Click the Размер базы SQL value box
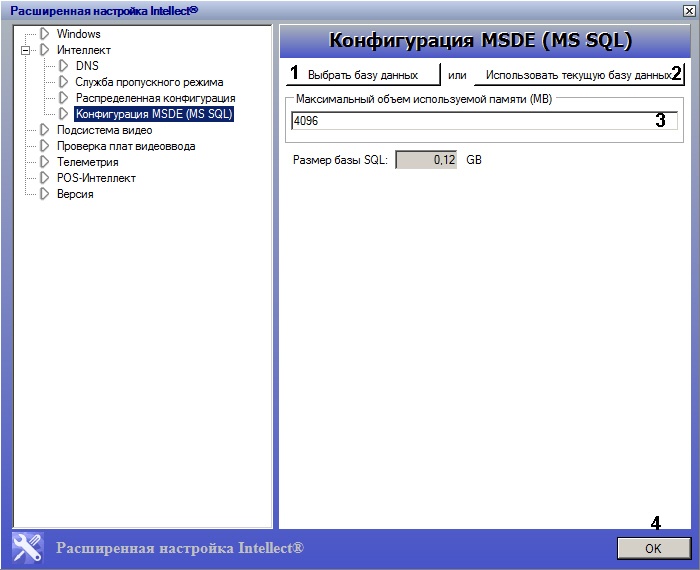 [x=427, y=160]
